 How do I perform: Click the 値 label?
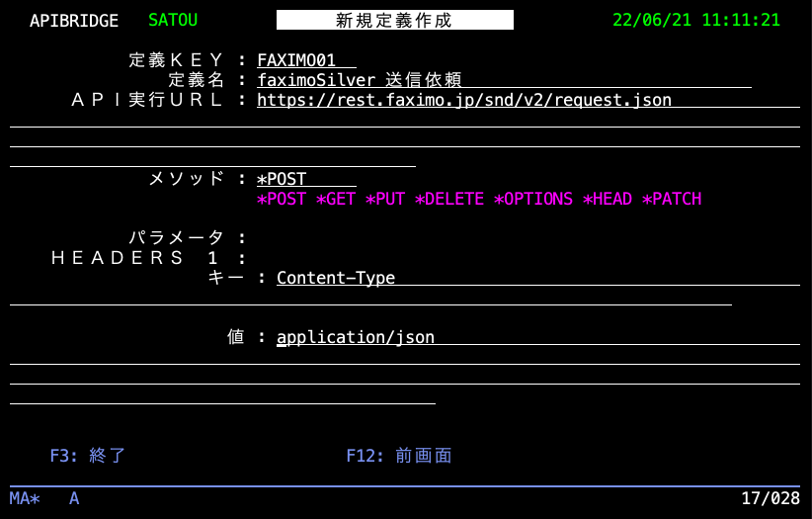point(236,337)
